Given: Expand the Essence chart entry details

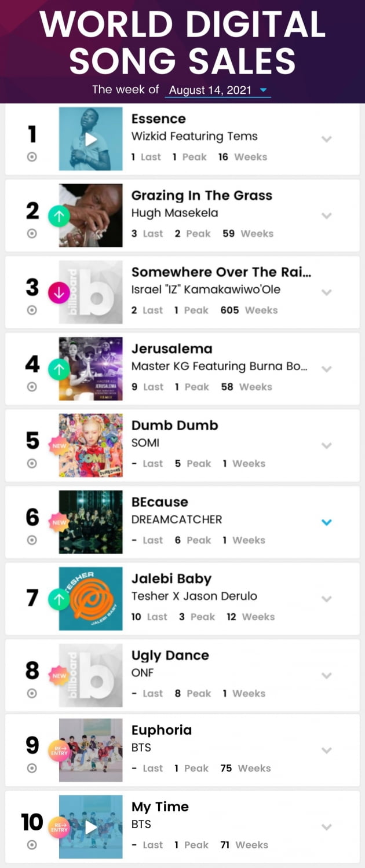Looking at the screenshot, I should click(327, 139).
